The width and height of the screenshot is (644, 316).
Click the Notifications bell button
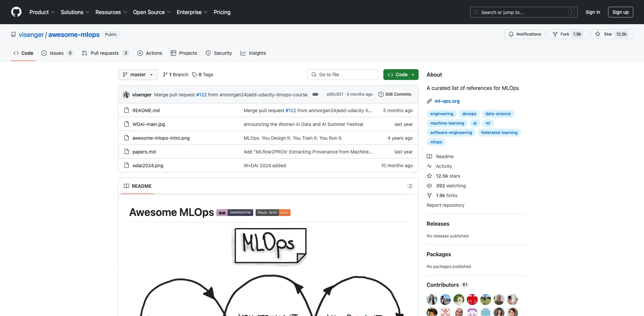point(525,34)
